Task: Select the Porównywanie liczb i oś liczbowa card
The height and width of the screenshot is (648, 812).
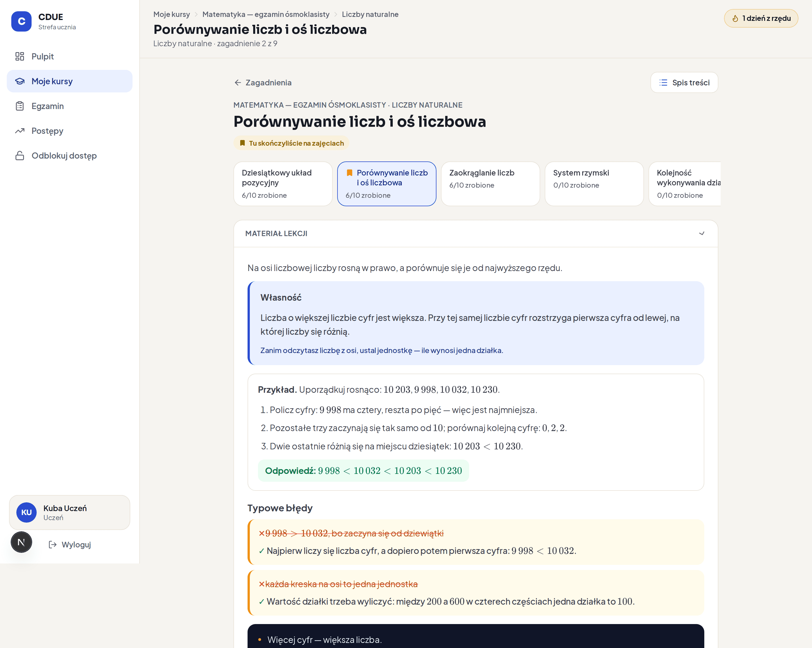Action: (x=387, y=184)
